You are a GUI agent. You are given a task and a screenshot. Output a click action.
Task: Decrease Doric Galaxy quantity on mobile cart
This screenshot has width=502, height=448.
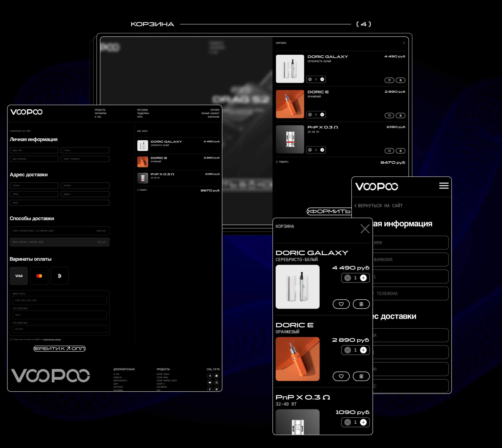tap(347, 278)
